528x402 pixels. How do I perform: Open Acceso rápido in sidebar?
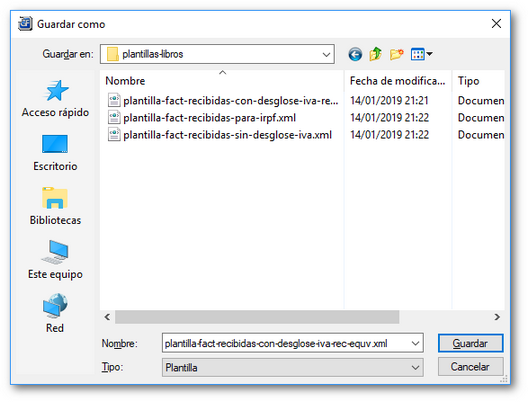tap(55, 99)
